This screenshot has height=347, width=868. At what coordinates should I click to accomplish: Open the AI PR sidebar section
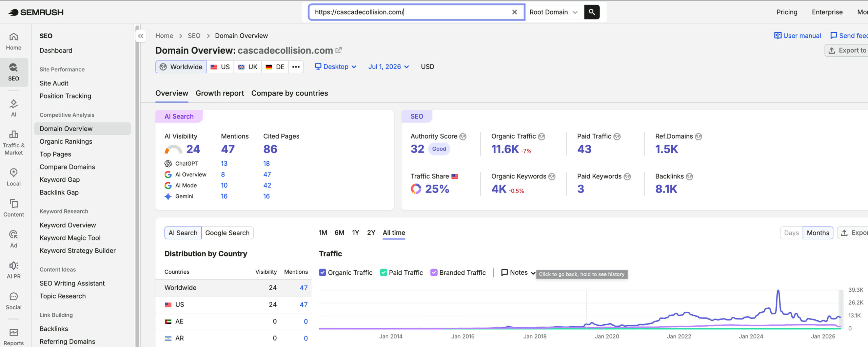pos(14,270)
